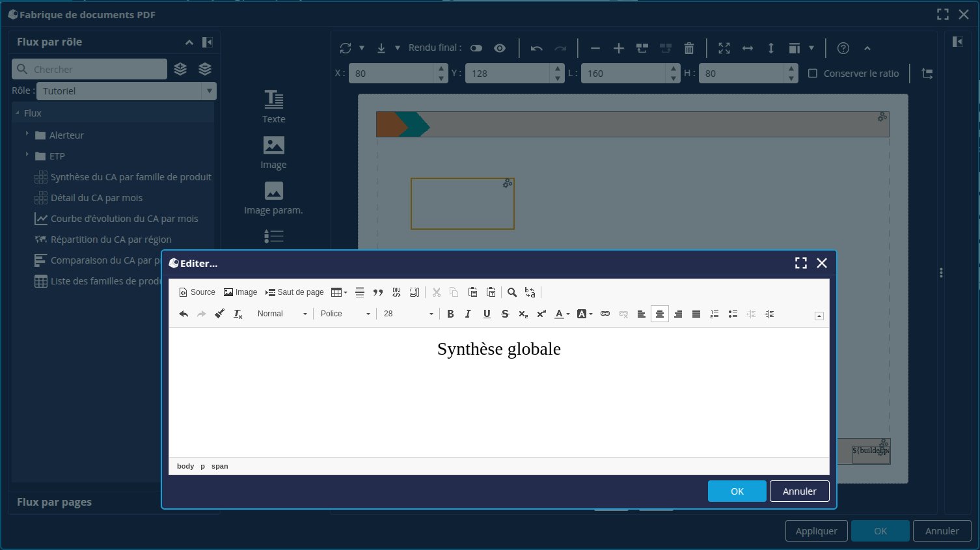This screenshot has height=550, width=980.
Task: Insert a link with the link icon
Action: (x=605, y=314)
